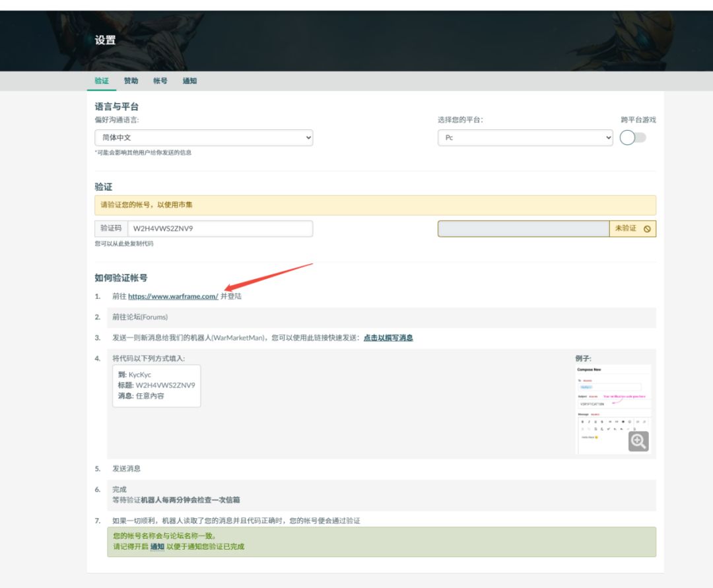Screen dimensions: 713x588
Task: Open the 赞助 tab
Action: click(131, 81)
